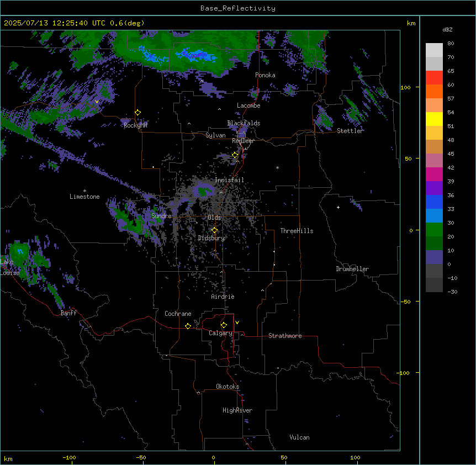Click the Airdrie city label
The height and width of the screenshot is (465, 476).
point(223,297)
